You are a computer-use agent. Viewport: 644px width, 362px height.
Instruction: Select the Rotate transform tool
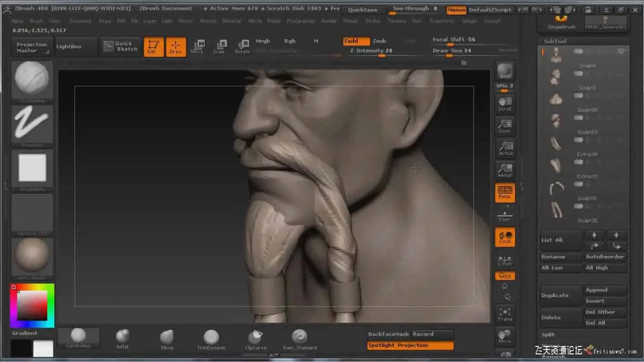tap(241, 47)
